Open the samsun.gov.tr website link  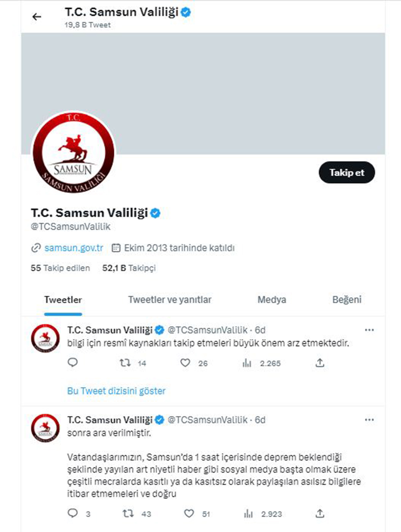74,248
